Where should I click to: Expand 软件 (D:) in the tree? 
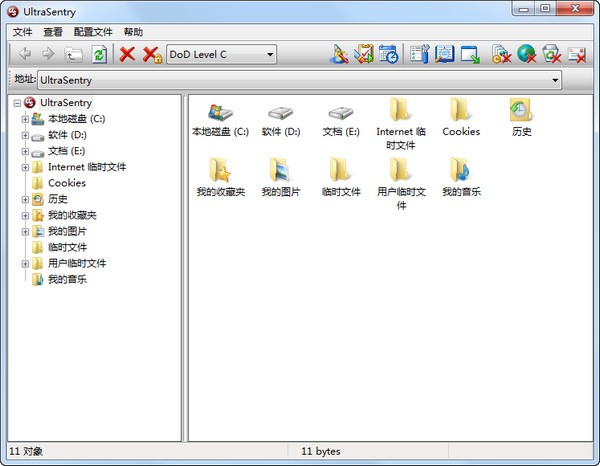pyautogui.click(x=25, y=135)
